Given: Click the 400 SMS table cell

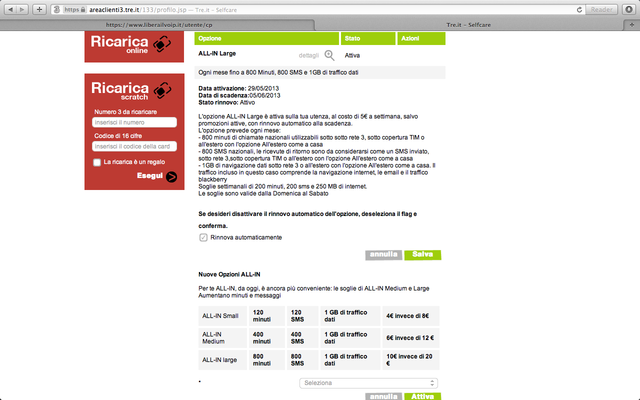Looking at the screenshot, I should [302, 338].
